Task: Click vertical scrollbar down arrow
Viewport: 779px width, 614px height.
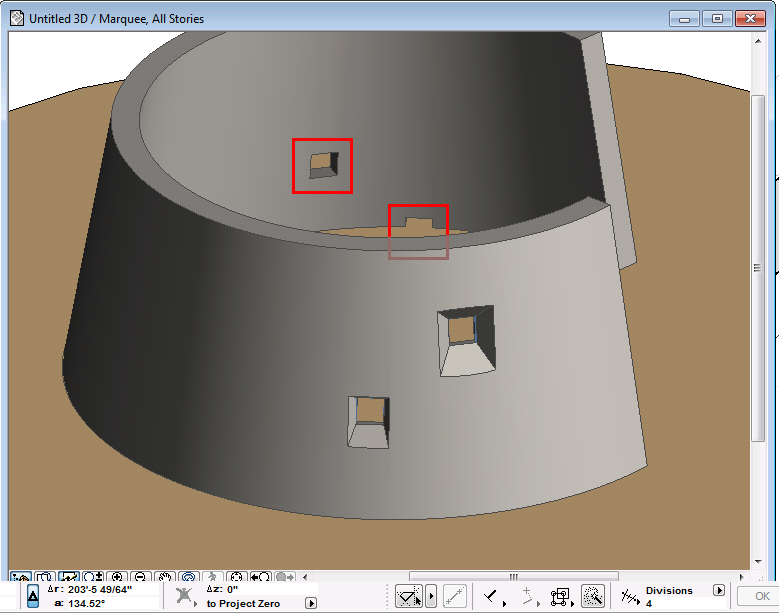Action: 758,562
